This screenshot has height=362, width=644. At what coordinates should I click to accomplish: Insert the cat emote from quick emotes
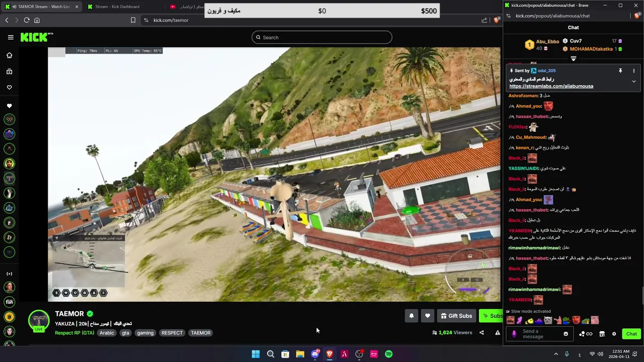click(548, 320)
